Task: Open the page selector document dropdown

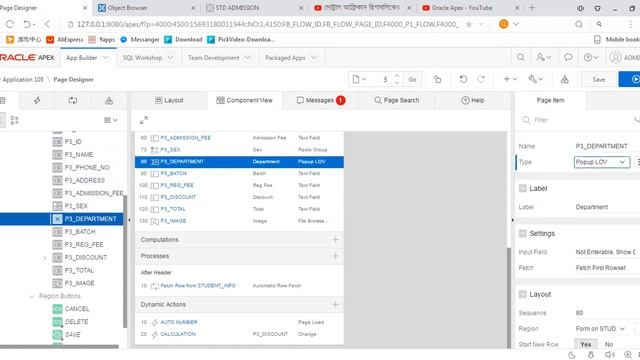Action: (x=359, y=79)
